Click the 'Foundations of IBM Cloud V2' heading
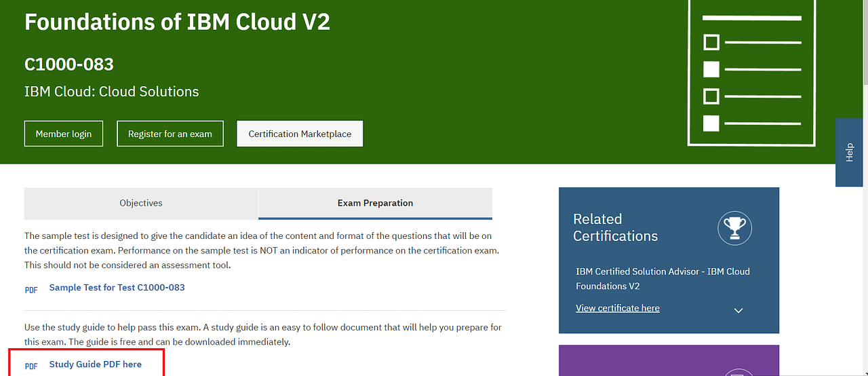The width and height of the screenshot is (868, 376). click(177, 22)
